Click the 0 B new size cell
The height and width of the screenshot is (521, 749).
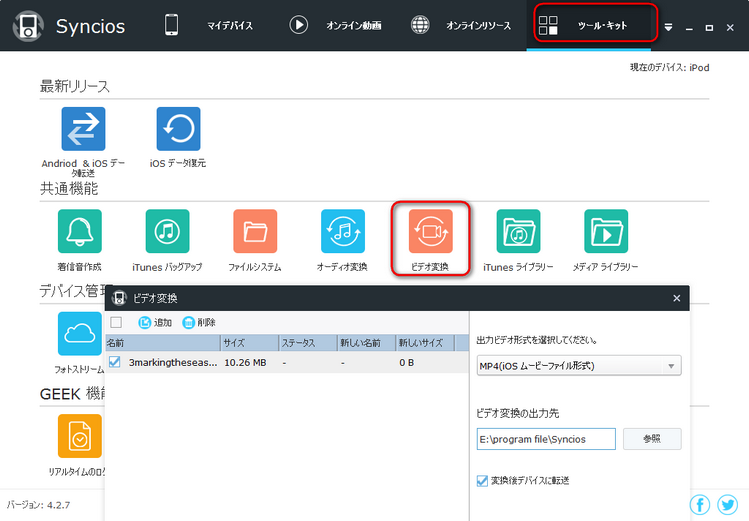[407, 362]
